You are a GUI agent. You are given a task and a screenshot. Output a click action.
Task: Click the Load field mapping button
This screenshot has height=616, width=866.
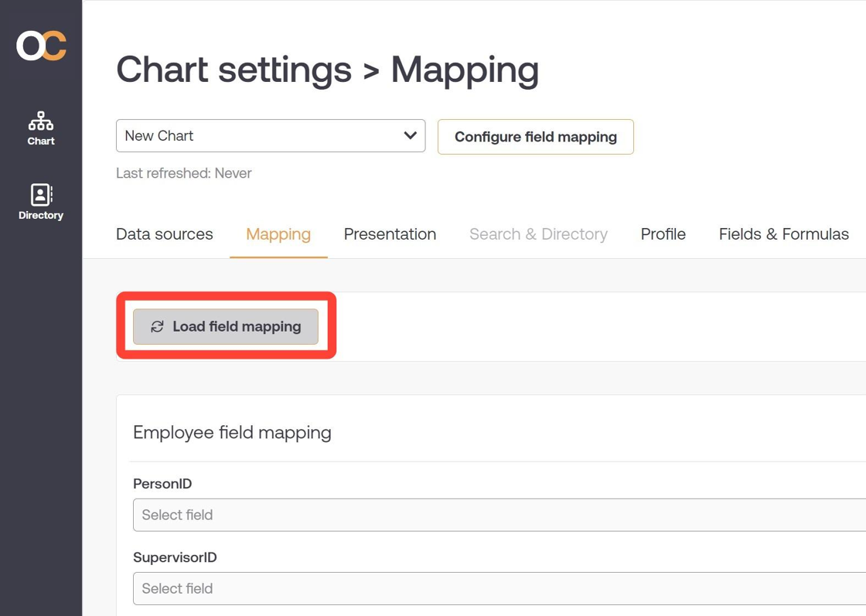[226, 327]
